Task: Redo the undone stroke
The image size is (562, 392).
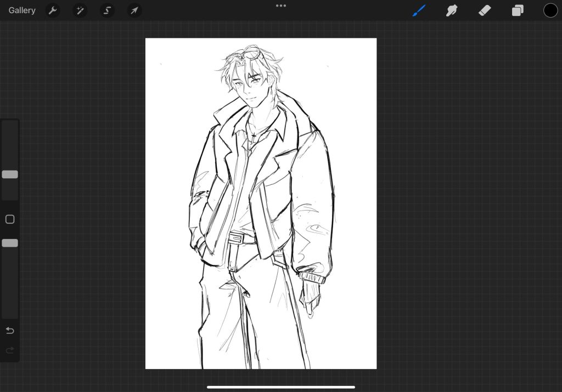Action: 10,350
